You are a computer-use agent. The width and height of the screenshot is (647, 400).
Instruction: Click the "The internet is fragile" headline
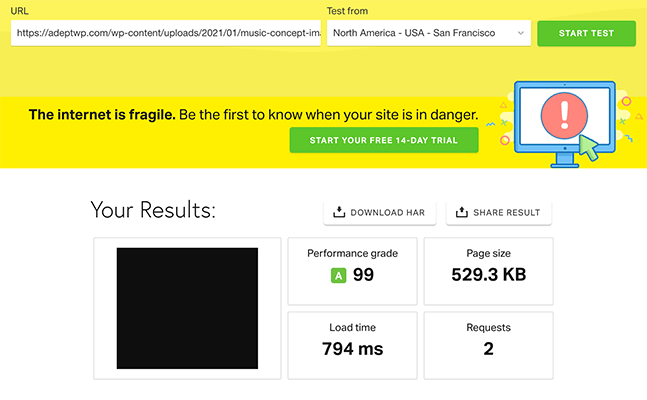click(x=102, y=115)
